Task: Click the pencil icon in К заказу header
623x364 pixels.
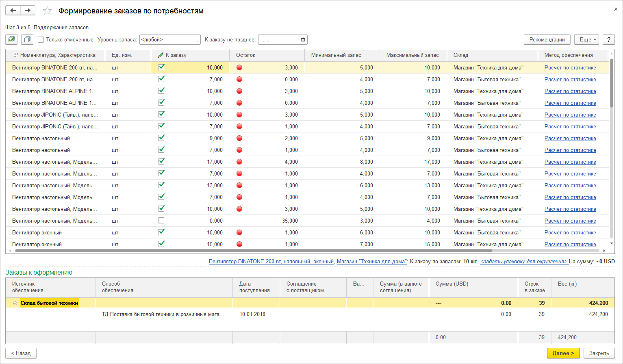Action: 161,55
